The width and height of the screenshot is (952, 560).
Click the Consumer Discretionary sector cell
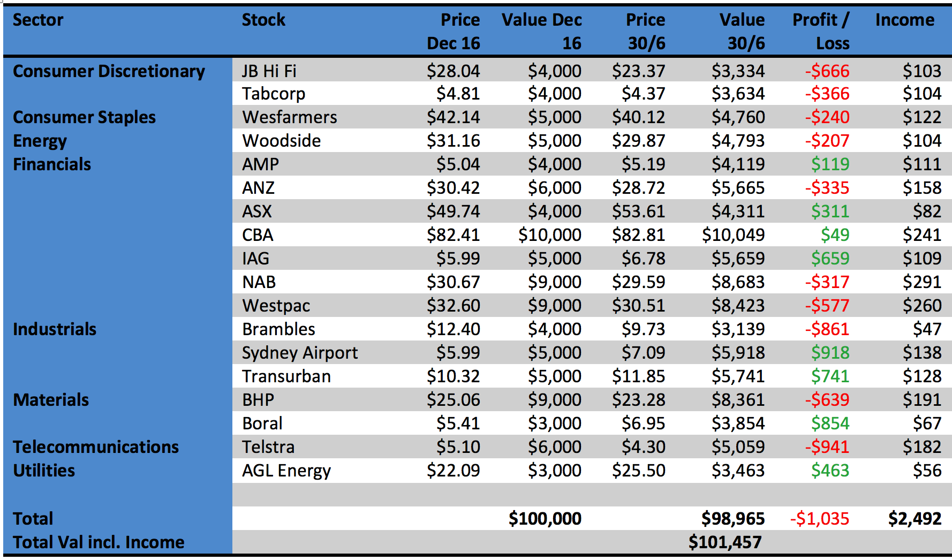coord(109,71)
